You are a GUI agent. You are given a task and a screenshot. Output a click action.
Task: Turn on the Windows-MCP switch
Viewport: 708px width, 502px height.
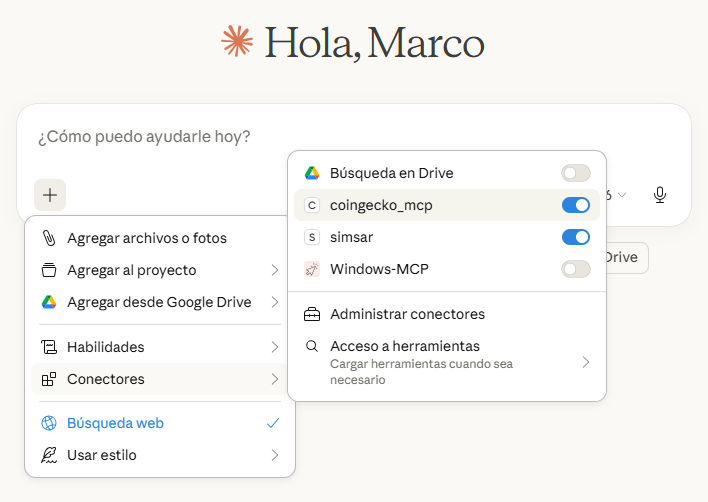(576, 269)
